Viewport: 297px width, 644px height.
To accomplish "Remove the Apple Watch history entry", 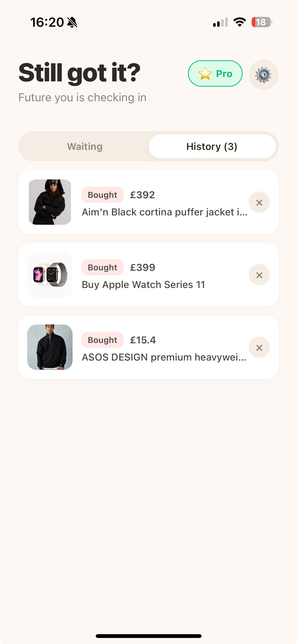I will click(259, 275).
